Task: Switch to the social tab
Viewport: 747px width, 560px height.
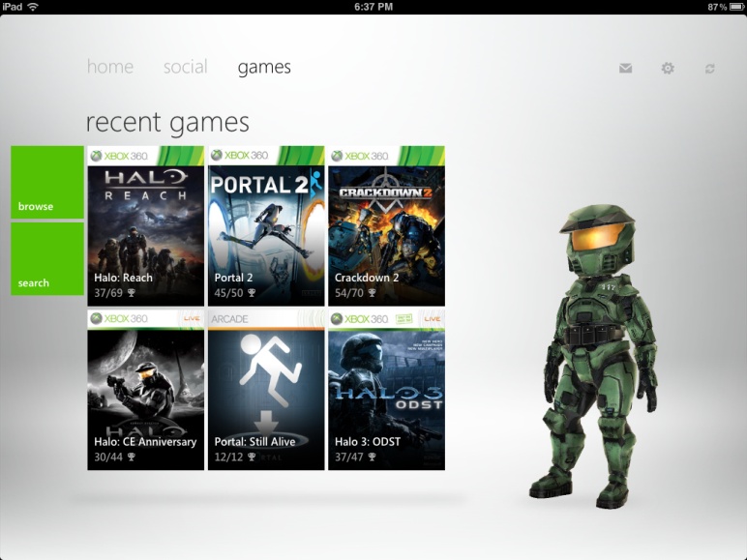Action: (x=186, y=67)
